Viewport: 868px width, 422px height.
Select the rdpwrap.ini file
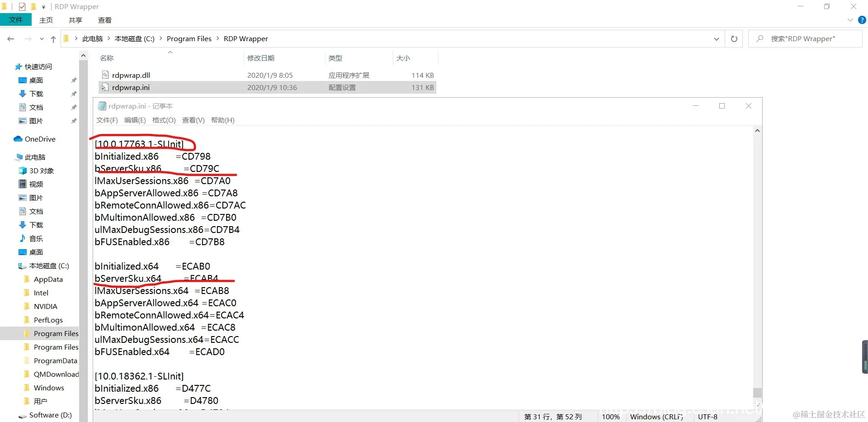point(131,87)
